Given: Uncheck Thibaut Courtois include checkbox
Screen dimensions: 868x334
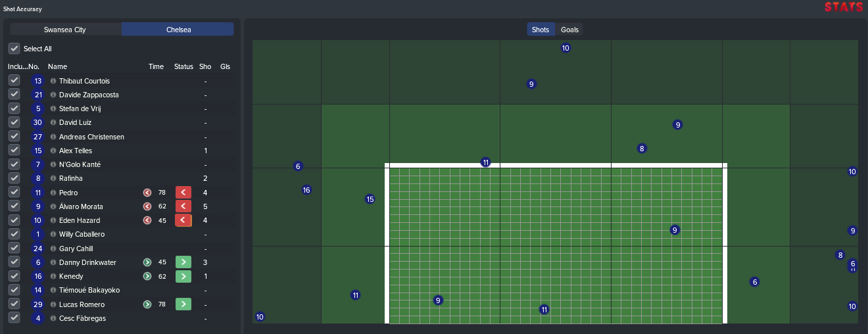Looking at the screenshot, I should [x=14, y=80].
